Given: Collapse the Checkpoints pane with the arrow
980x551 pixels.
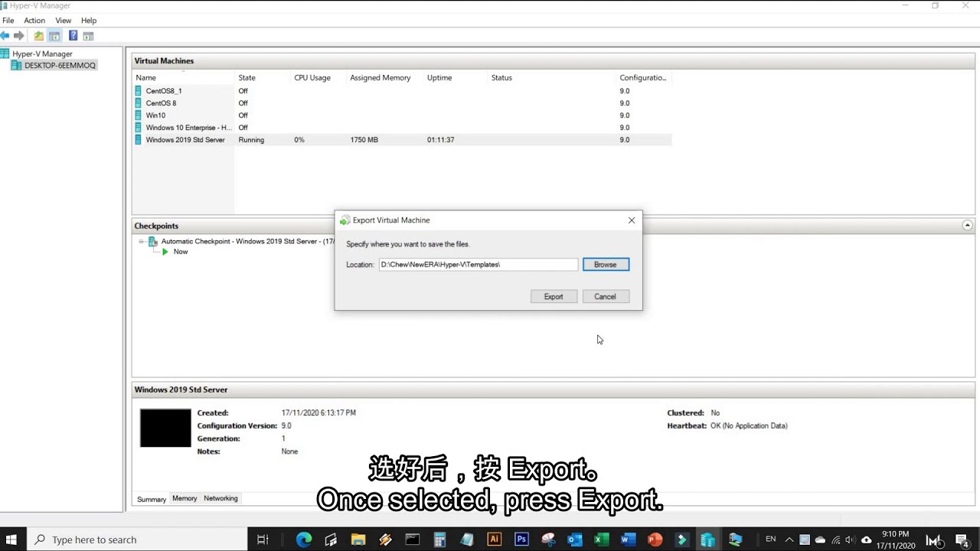Looking at the screenshot, I should 967,226.
